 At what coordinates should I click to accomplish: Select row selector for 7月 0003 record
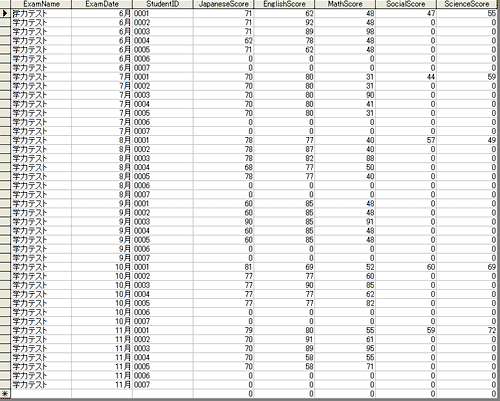[5, 95]
